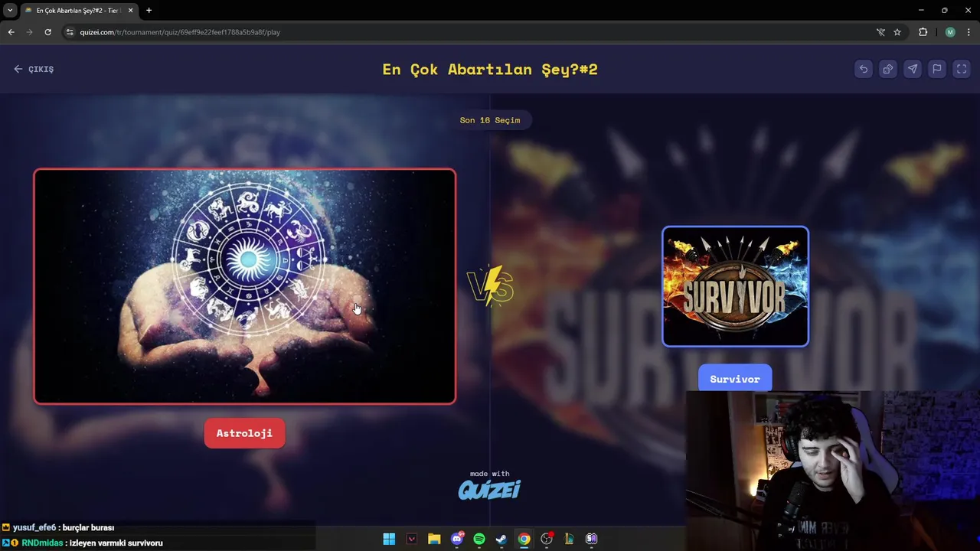Image resolution: width=980 pixels, height=551 pixels.
Task: Undo the last choice with the back-arrow icon
Action: click(x=863, y=69)
